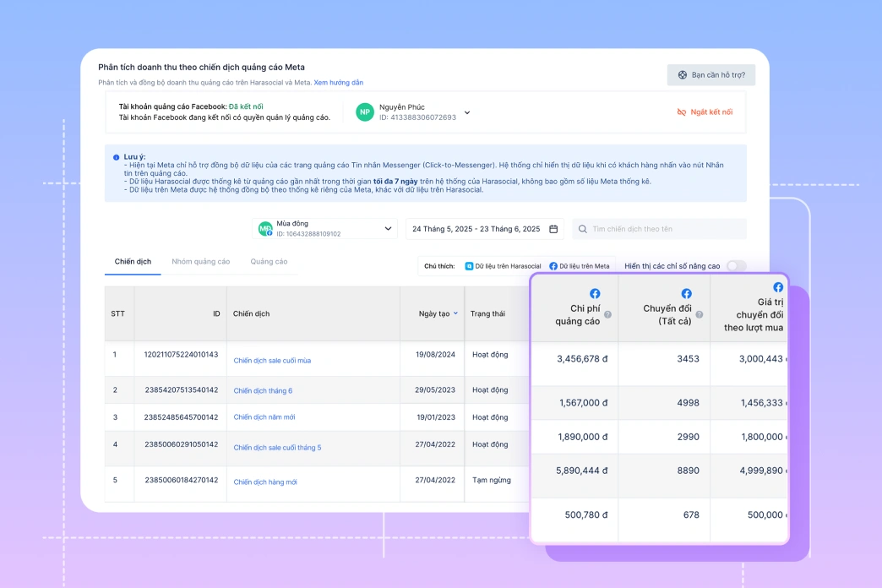Switch to the 'Nhóm quảng cáo' tab
Viewport: 882px width, 588px height.
200,262
